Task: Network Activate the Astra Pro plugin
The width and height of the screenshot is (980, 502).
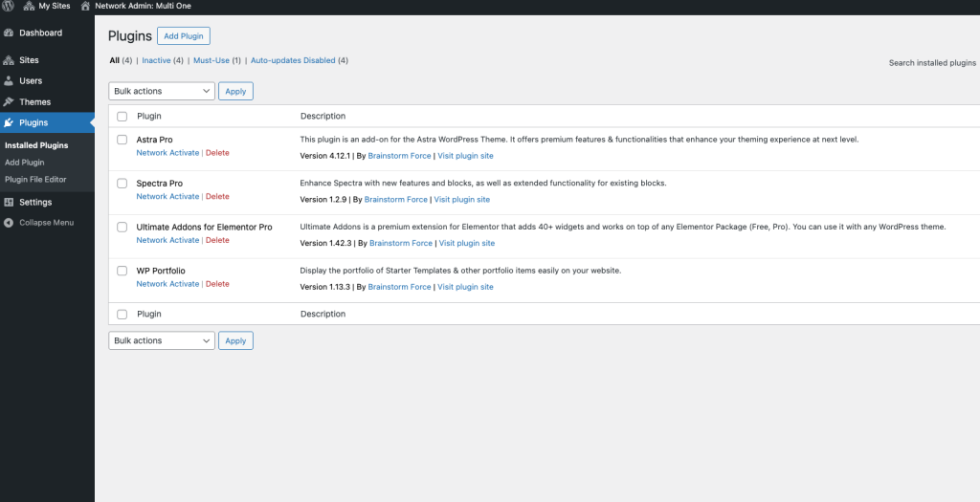Action: (x=167, y=153)
